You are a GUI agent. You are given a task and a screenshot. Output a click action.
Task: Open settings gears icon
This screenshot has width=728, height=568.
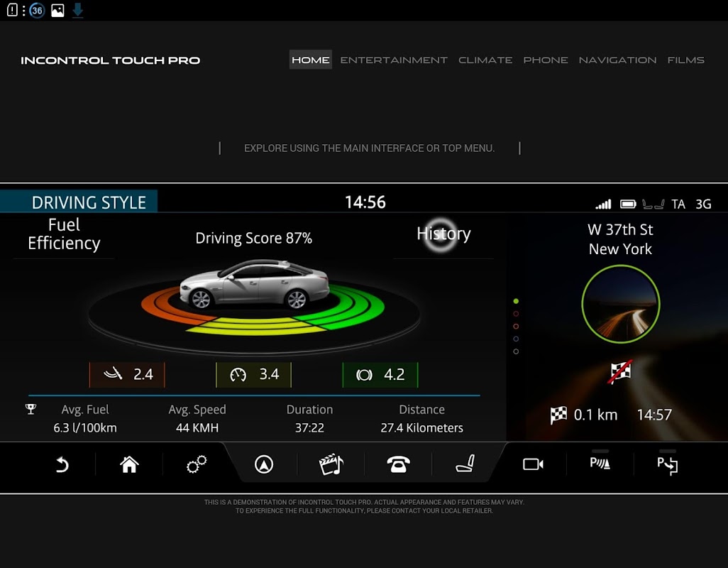coord(197,464)
